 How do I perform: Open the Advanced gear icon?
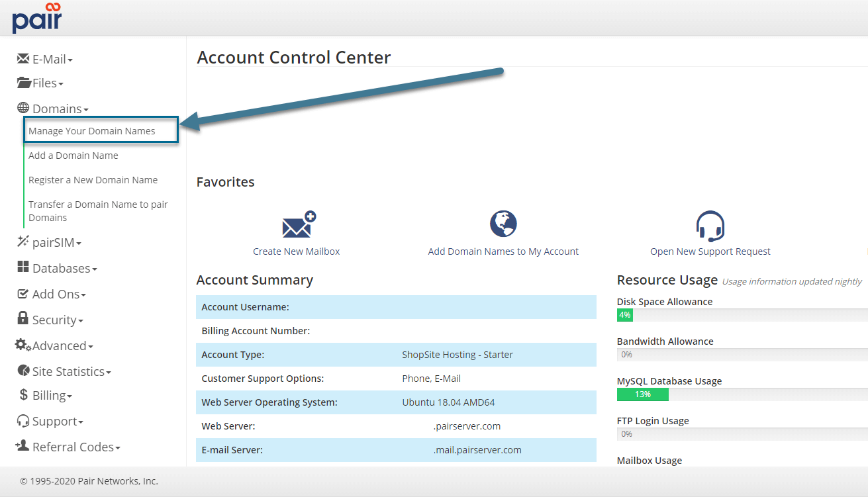point(23,345)
